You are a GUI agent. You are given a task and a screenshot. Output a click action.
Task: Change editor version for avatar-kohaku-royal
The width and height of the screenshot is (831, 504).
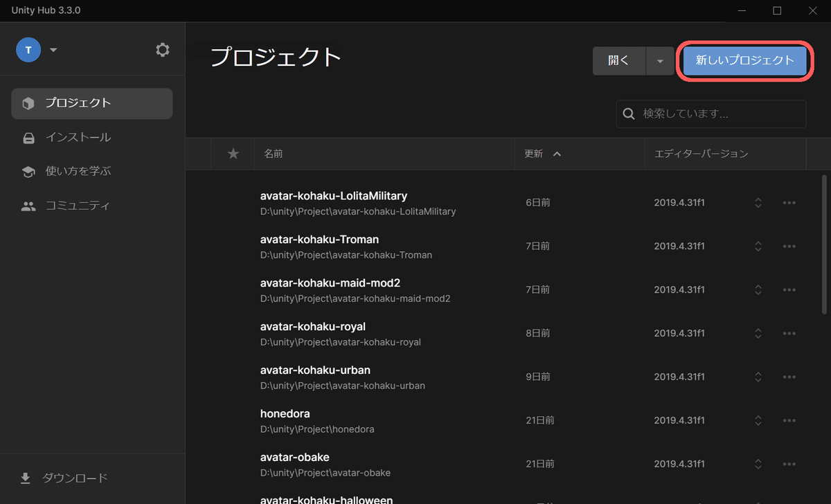pyautogui.click(x=758, y=334)
